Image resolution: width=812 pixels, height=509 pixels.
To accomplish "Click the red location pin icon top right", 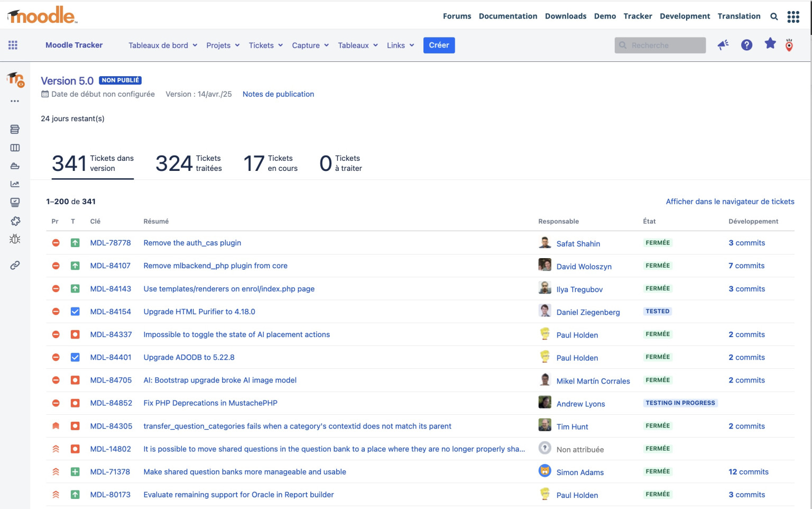I will coord(789,45).
